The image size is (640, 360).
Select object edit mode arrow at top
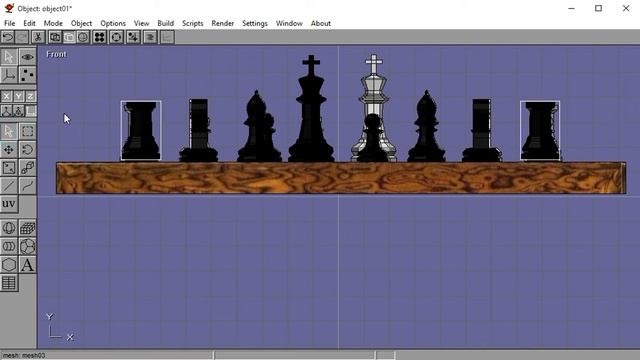[9, 57]
